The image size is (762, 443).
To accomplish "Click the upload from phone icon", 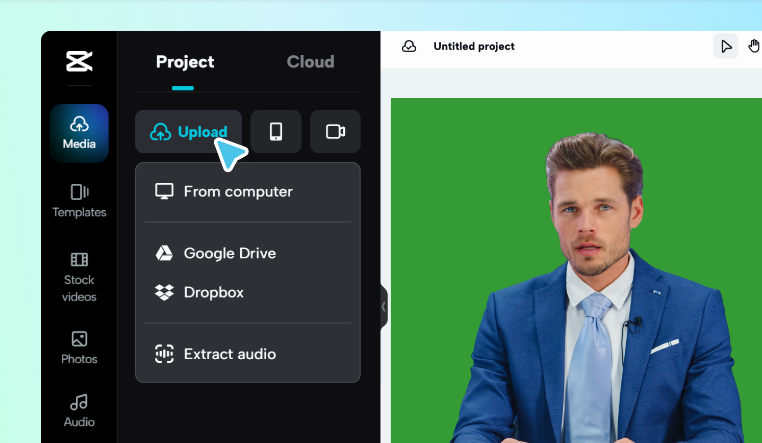I will click(x=276, y=132).
